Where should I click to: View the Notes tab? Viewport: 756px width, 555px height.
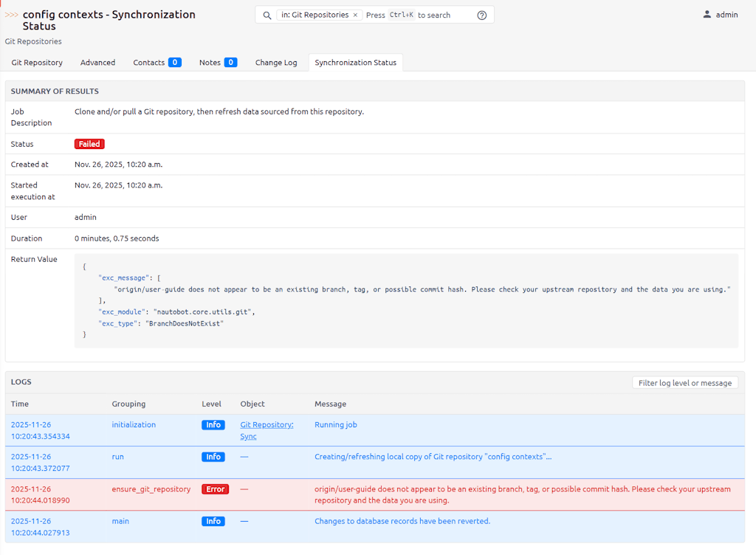(x=217, y=63)
